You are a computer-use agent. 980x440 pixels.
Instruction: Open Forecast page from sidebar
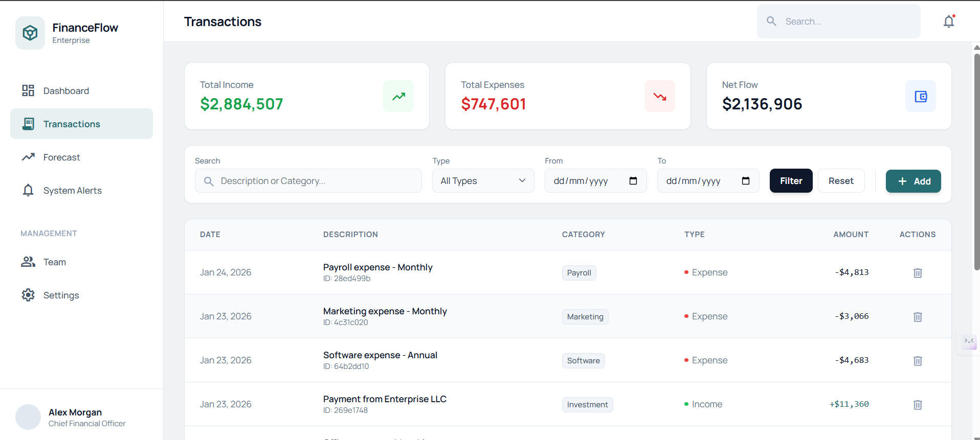point(81,157)
